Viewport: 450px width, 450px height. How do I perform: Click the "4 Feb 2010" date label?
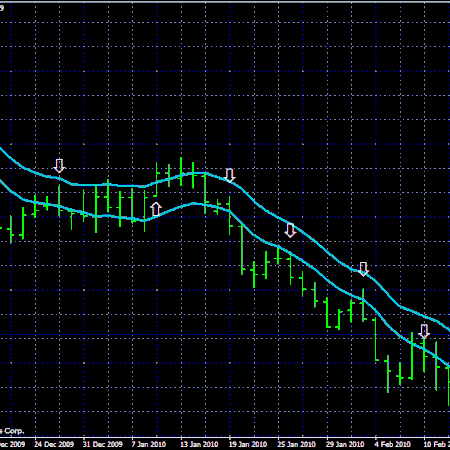tap(392, 444)
